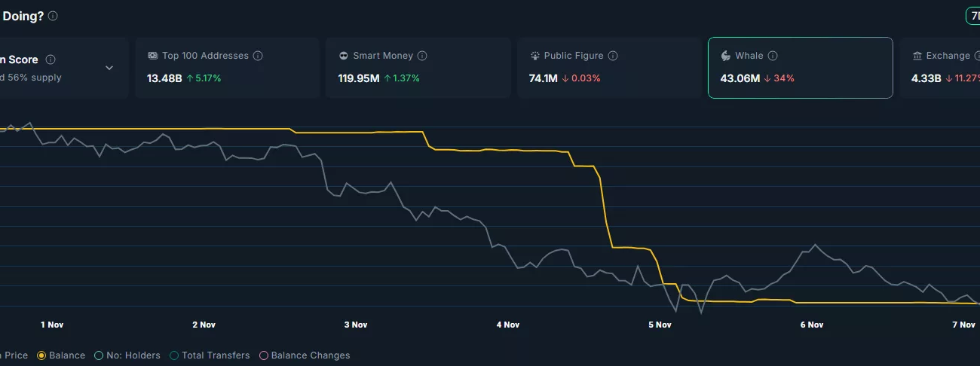Click info icon beside Score label
Image resolution: width=980 pixels, height=366 pixels.
tap(51, 59)
